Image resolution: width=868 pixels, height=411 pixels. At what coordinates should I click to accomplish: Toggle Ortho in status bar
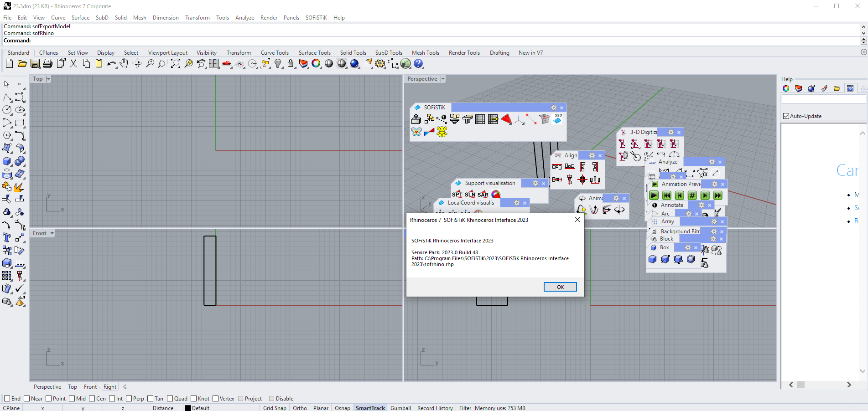[x=300, y=408]
